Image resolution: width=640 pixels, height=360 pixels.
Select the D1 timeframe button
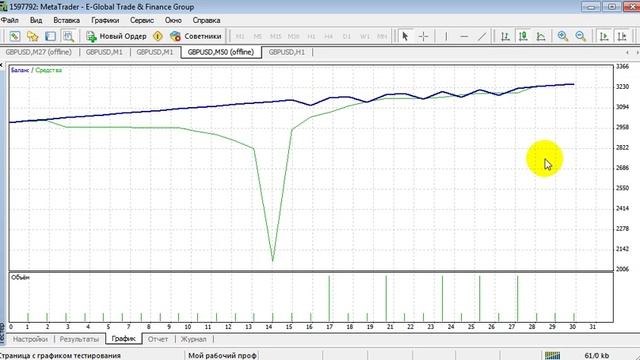pyautogui.click(x=347, y=36)
